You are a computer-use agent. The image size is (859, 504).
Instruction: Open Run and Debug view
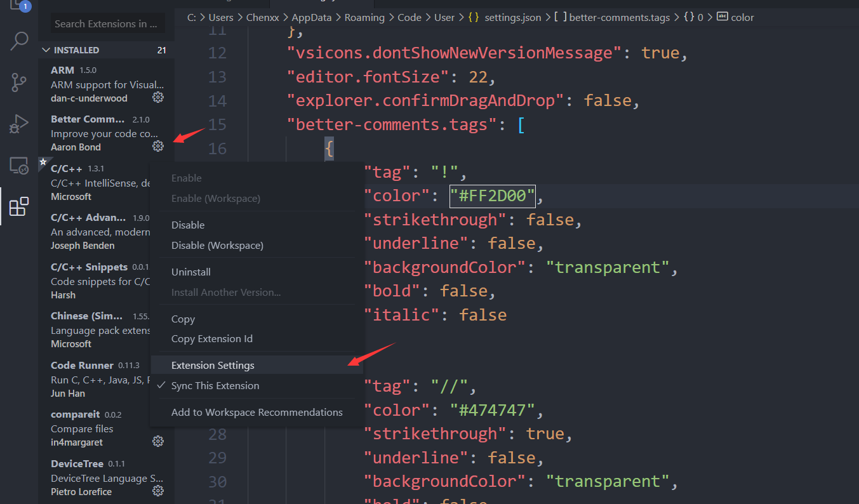19,124
